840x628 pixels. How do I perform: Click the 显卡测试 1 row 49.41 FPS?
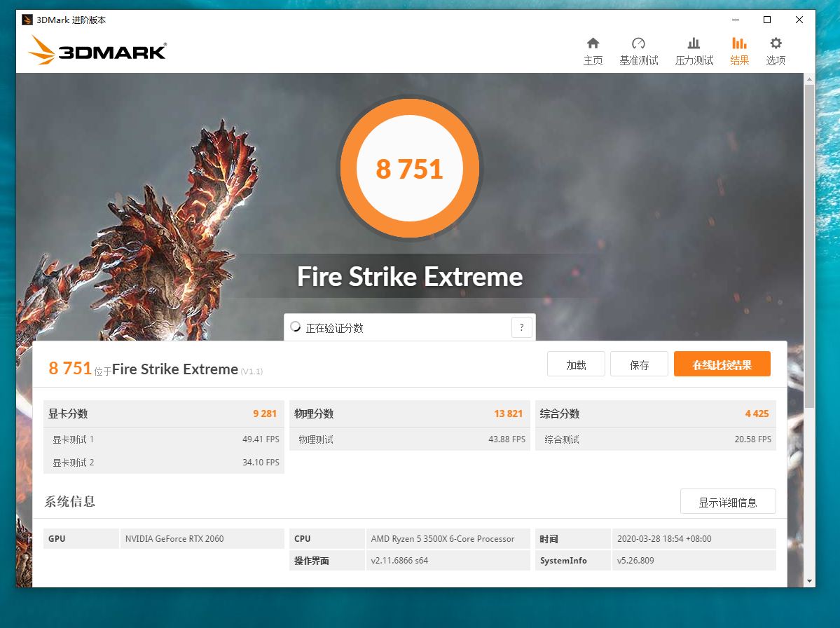[x=163, y=439]
